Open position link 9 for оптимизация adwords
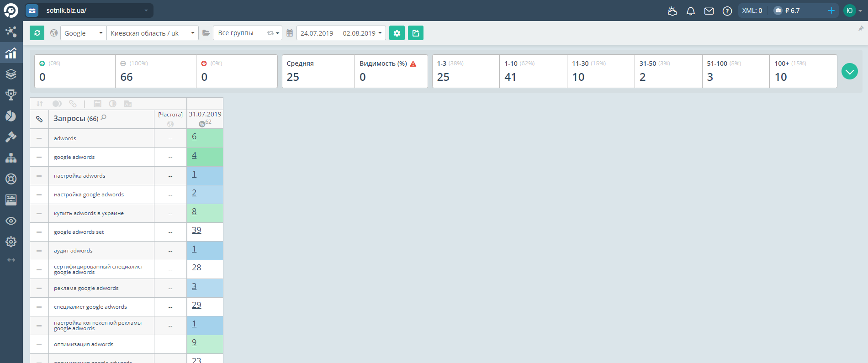868x363 pixels. coord(194,342)
